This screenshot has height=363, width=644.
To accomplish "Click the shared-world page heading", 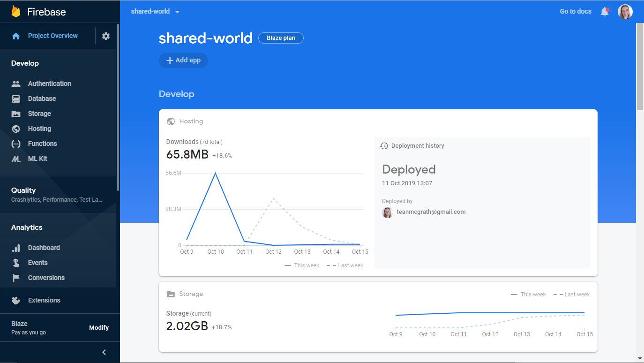I will click(x=206, y=38).
